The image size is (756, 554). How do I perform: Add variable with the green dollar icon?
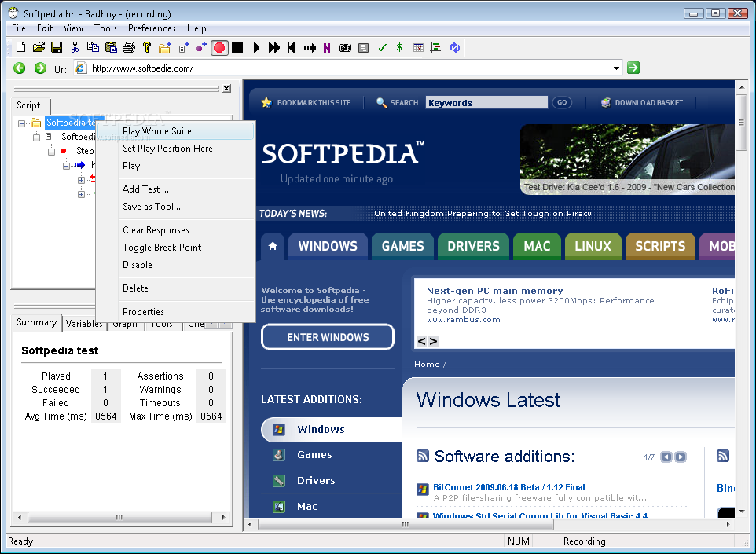click(x=400, y=47)
